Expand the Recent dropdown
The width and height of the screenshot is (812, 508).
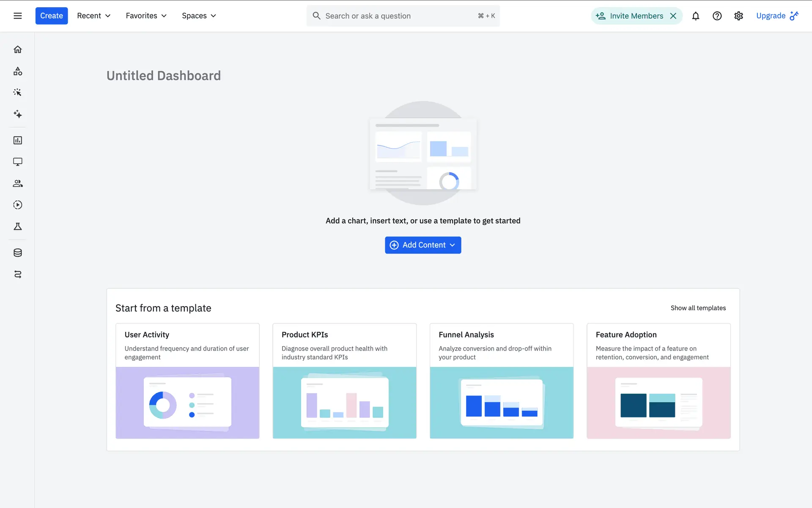[93, 16]
